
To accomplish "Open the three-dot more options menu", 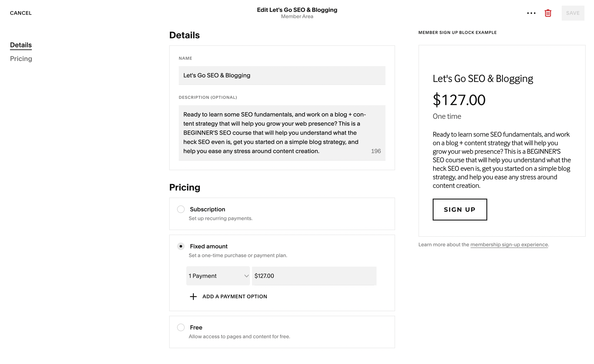I will point(531,13).
